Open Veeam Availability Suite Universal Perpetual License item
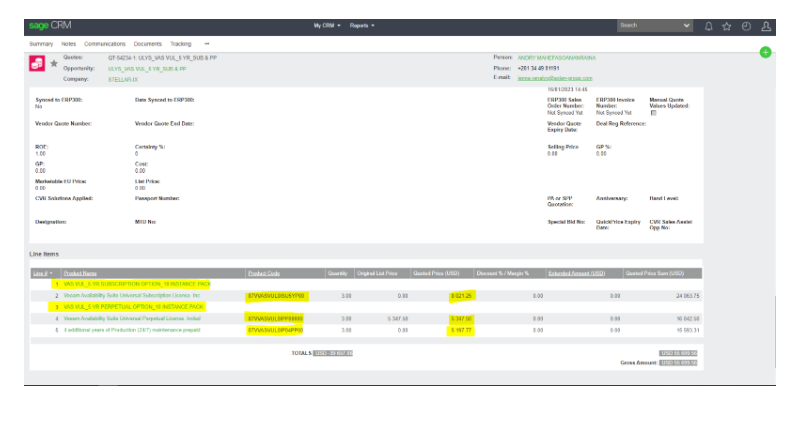 [132, 319]
